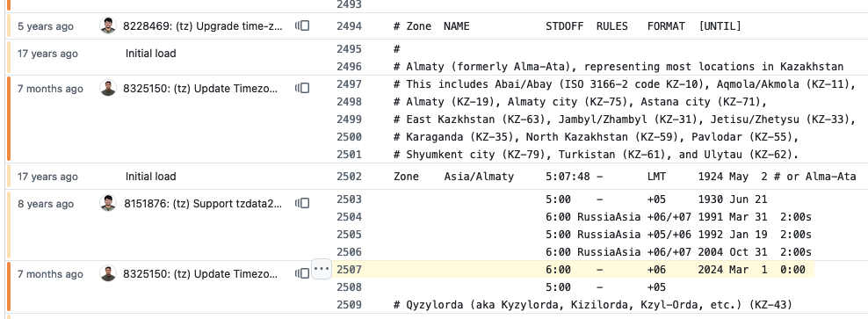Click '# East Kazkhstan (KZ-63)' comment line
Screen dimensions: 868x319
(x=625, y=120)
